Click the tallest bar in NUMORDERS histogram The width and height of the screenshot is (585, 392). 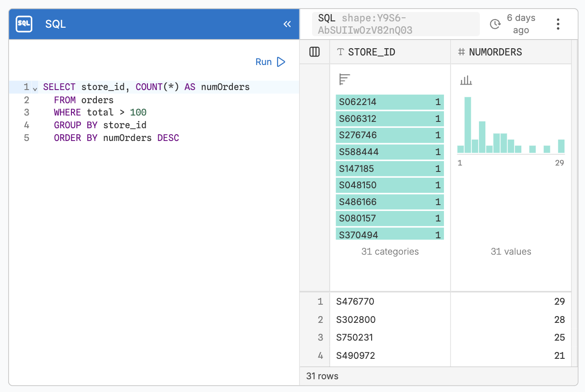(468, 125)
